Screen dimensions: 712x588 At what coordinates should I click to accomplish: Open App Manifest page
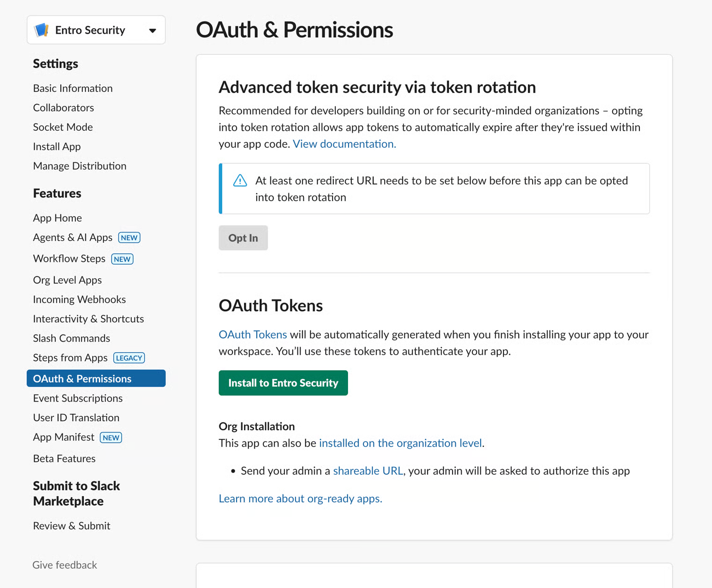(63, 437)
